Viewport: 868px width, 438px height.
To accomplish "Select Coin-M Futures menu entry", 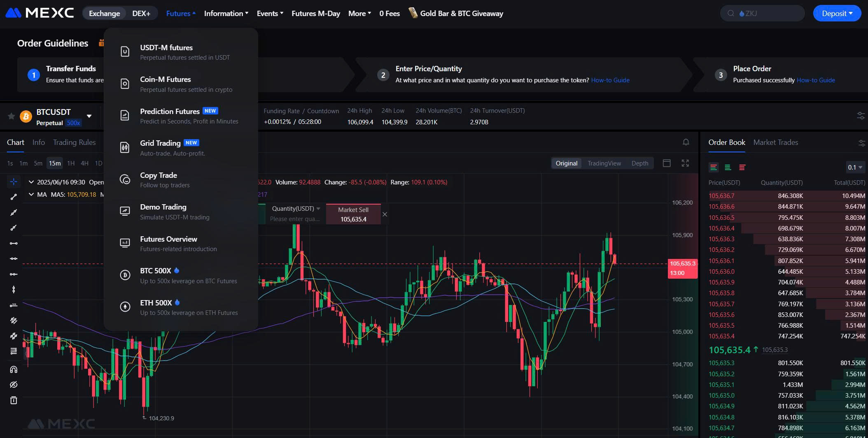I will point(181,84).
